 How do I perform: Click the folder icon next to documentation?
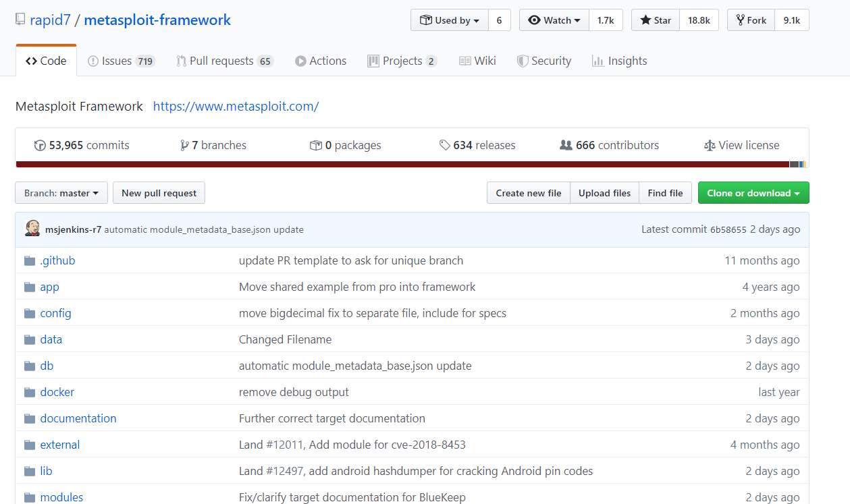[x=30, y=419]
